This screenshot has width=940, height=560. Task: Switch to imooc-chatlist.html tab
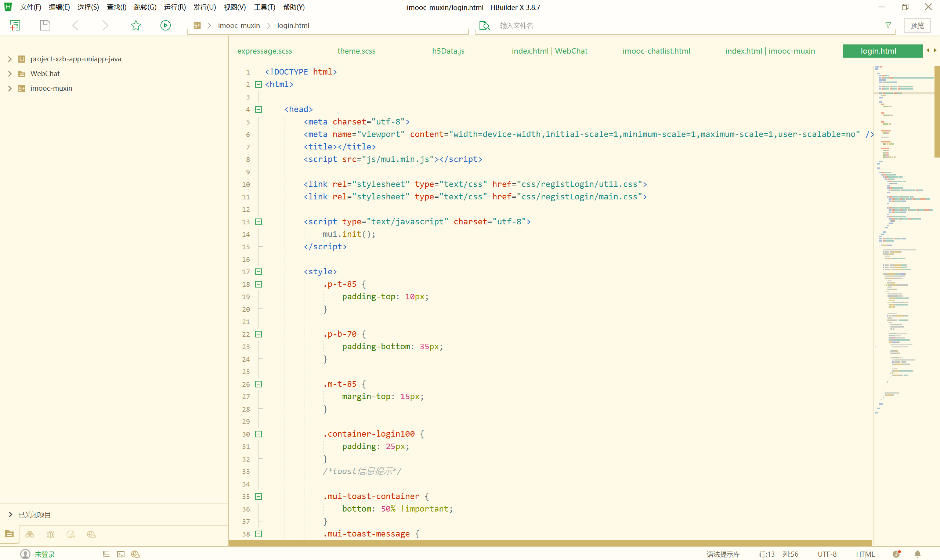[x=656, y=51]
